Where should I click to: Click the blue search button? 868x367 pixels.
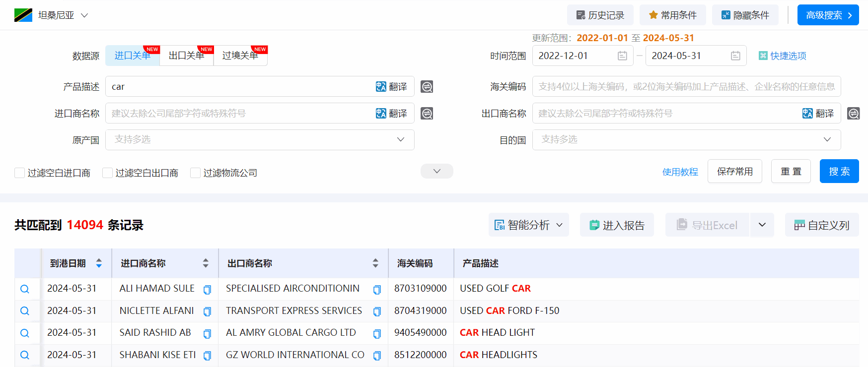839,171
